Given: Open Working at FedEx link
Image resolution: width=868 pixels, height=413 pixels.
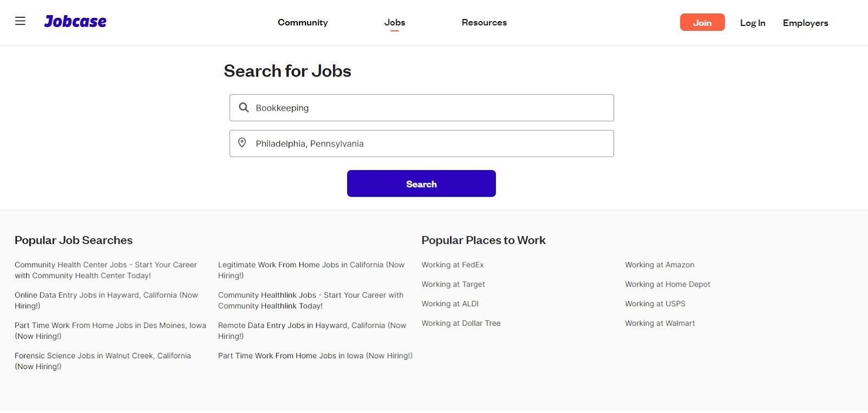Looking at the screenshot, I should (452, 265).
